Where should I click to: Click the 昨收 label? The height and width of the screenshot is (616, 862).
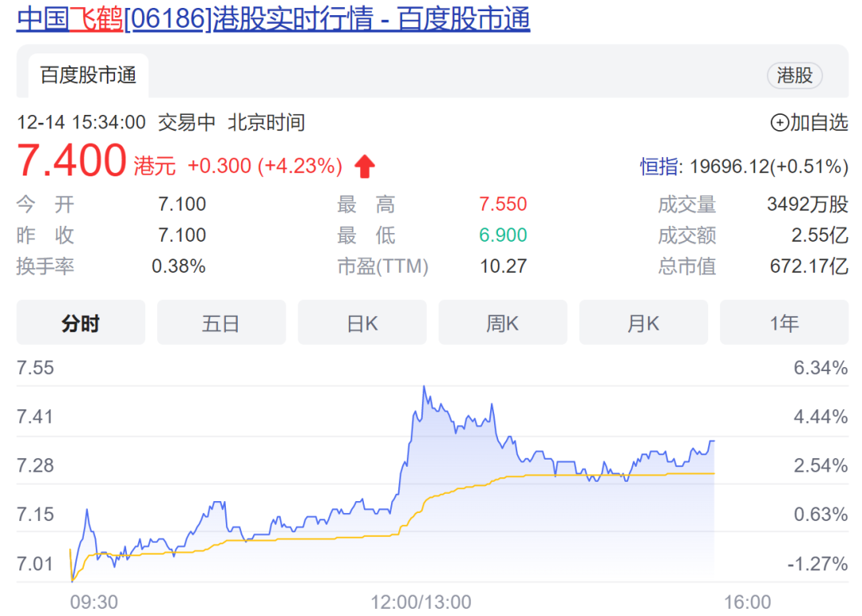pyautogui.click(x=45, y=235)
